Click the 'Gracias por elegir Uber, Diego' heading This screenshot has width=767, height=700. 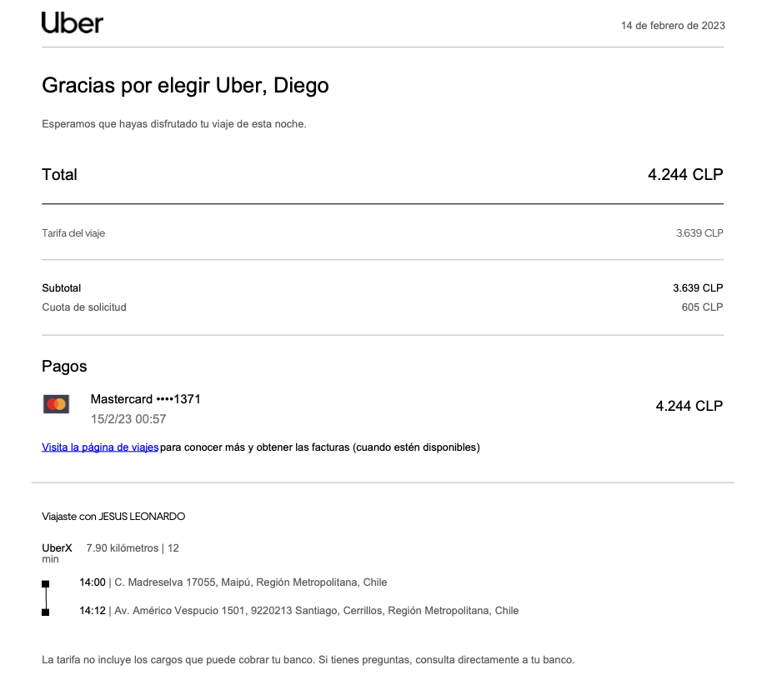185,86
